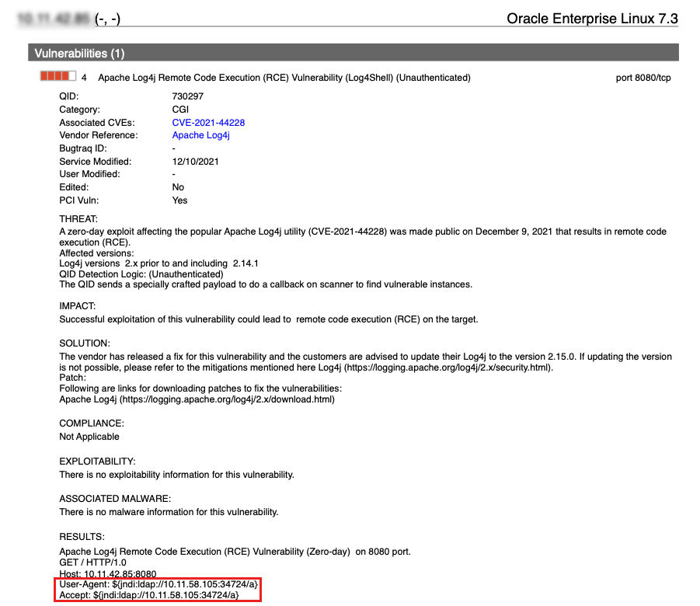This screenshot has height=606, width=700.
Task: Click the Associated CVEs: label
Action: tap(97, 122)
